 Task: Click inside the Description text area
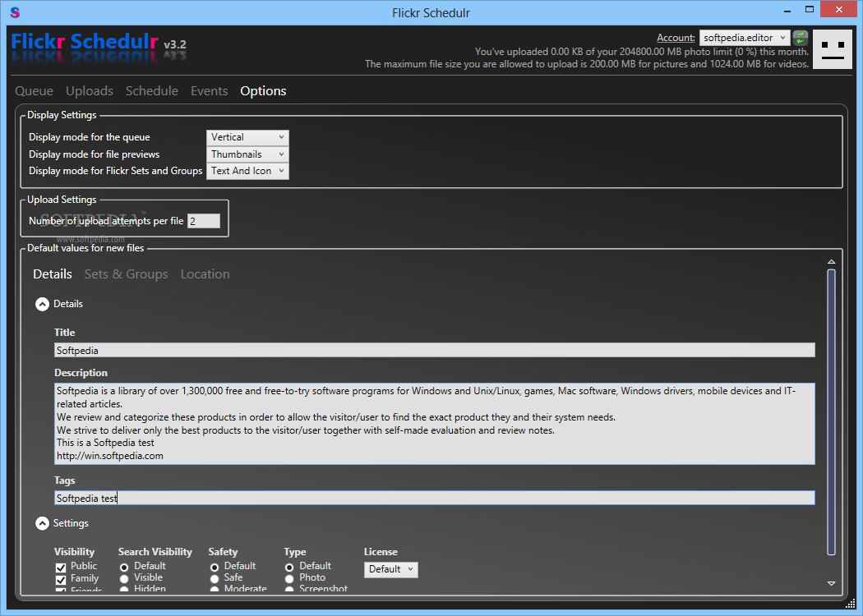click(x=434, y=424)
